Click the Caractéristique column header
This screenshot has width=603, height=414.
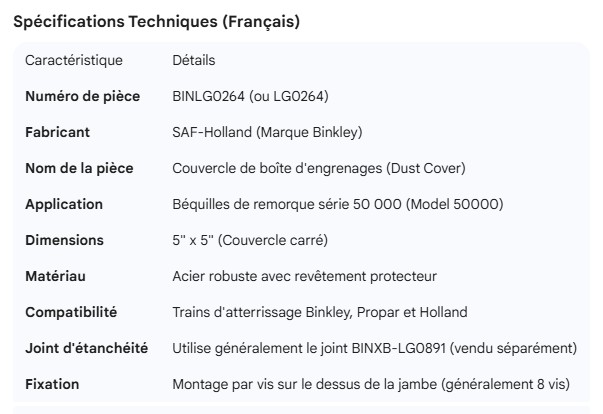click(x=74, y=60)
